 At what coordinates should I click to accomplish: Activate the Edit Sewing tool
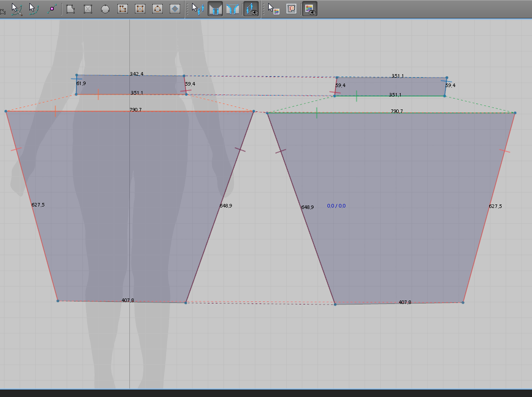click(x=198, y=9)
